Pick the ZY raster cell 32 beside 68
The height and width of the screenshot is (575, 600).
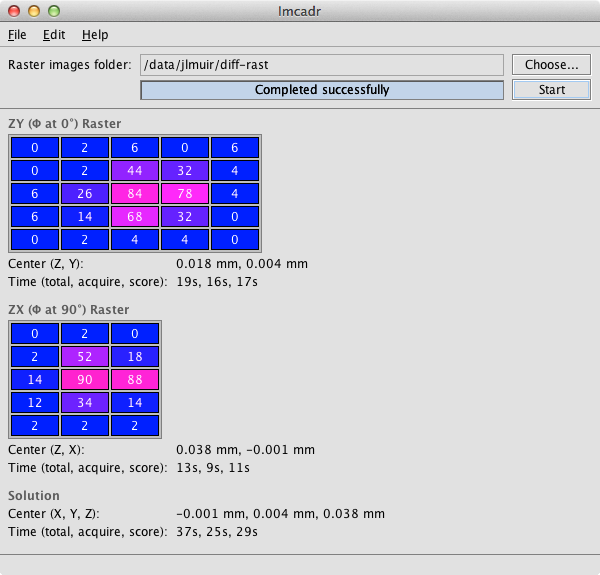pyautogui.click(x=185, y=217)
